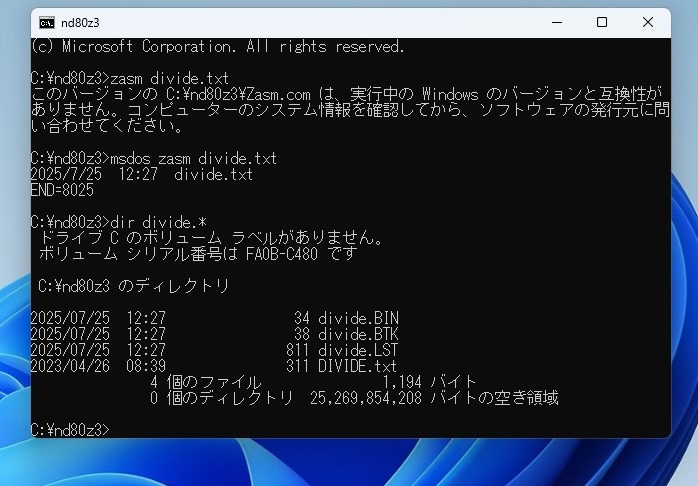Minimize the nd80z3 console window
Image resolution: width=698 pixels, height=486 pixels.
pos(557,22)
